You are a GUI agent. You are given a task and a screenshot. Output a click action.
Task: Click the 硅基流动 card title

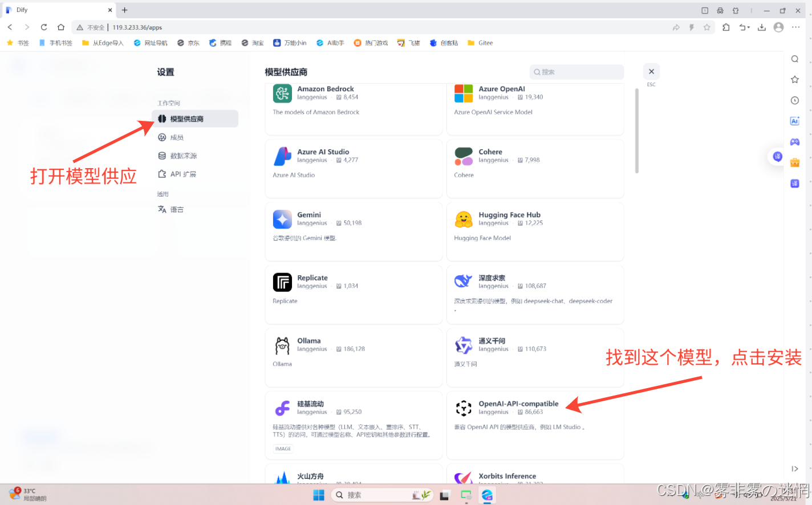[x=310, y=404]
